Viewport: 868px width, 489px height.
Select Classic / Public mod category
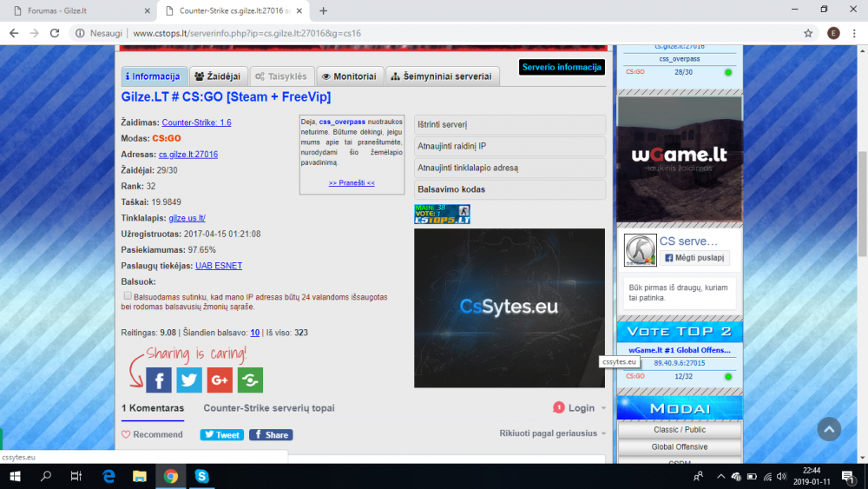pos(680,430)
